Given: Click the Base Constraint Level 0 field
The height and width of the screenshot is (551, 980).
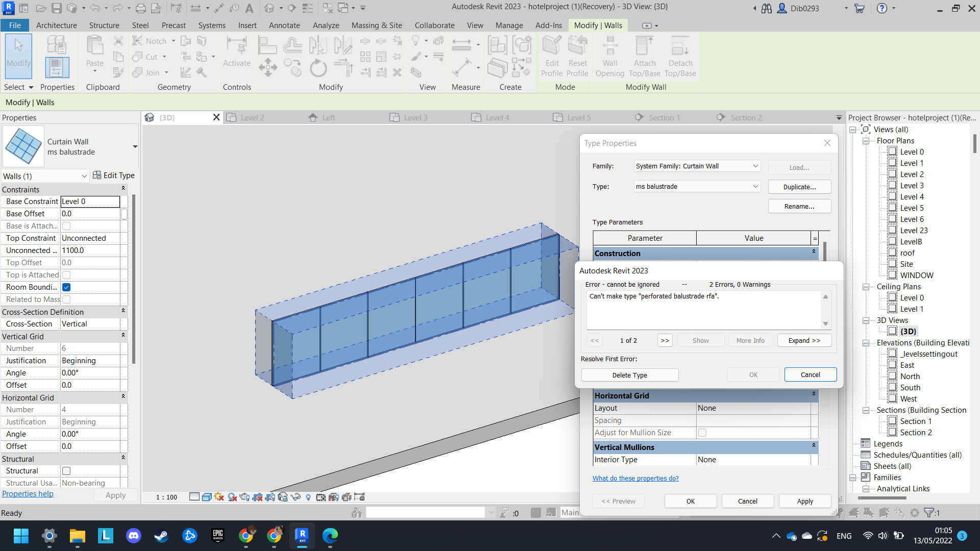Looking at the screenshot, I should 90,202.
